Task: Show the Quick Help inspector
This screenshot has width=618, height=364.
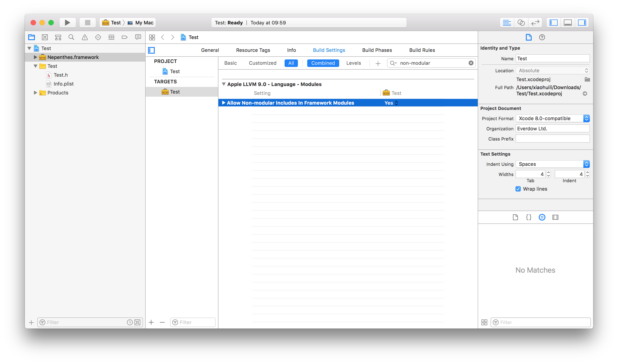Action: click(x=542, y=37)
